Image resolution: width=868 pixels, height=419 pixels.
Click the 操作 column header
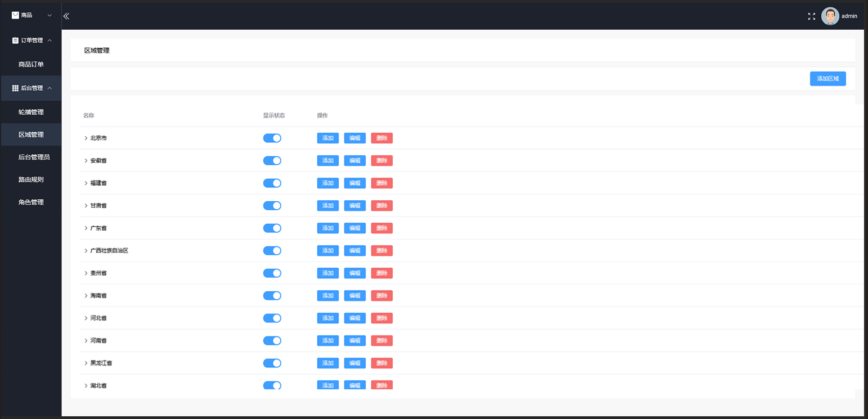pyautogui.click(x=322, y=115)
